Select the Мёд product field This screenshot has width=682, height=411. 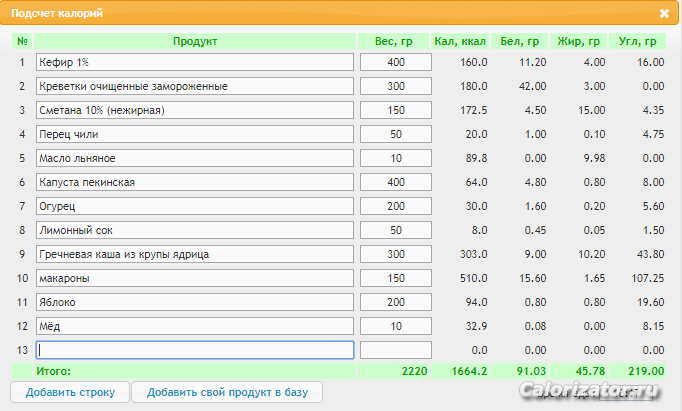click(195, 326)
